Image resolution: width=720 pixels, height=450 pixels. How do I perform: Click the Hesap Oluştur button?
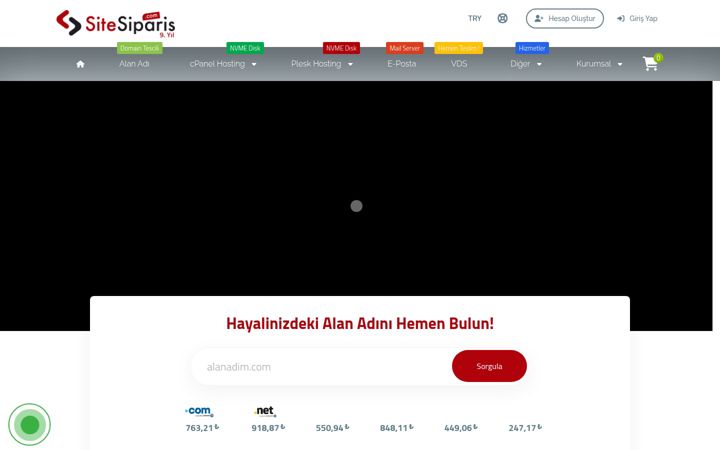point(565,18)
